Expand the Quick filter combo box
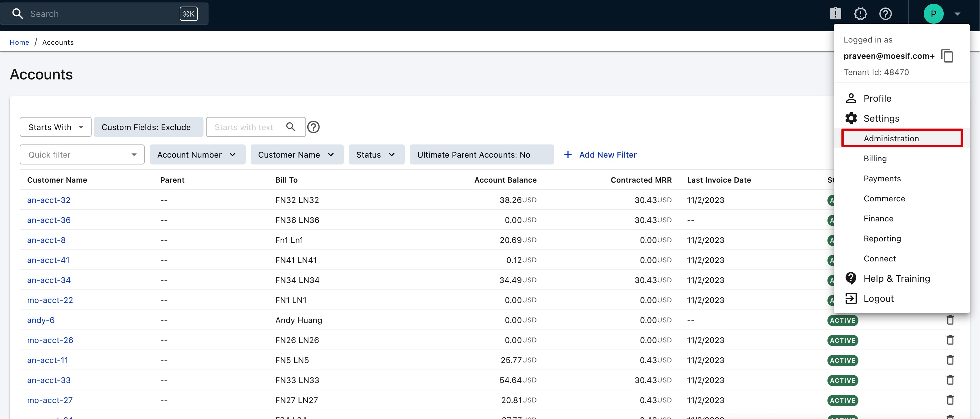Viewport: 980px width, 419px height. click(82, 154)
